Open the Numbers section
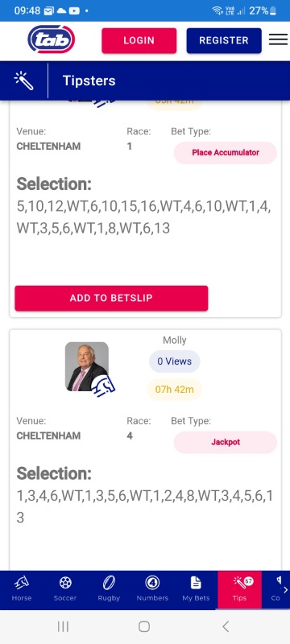 [x=152, y=589]
